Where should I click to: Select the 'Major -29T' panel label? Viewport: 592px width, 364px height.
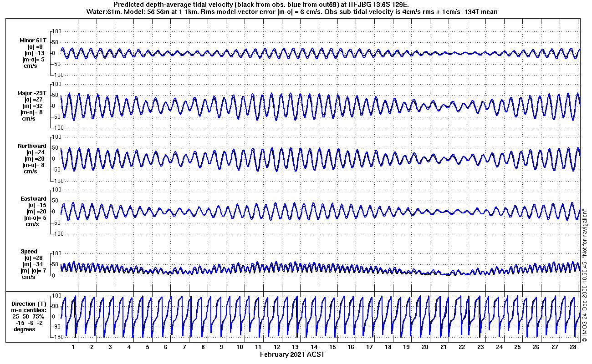tap(31, 93)
